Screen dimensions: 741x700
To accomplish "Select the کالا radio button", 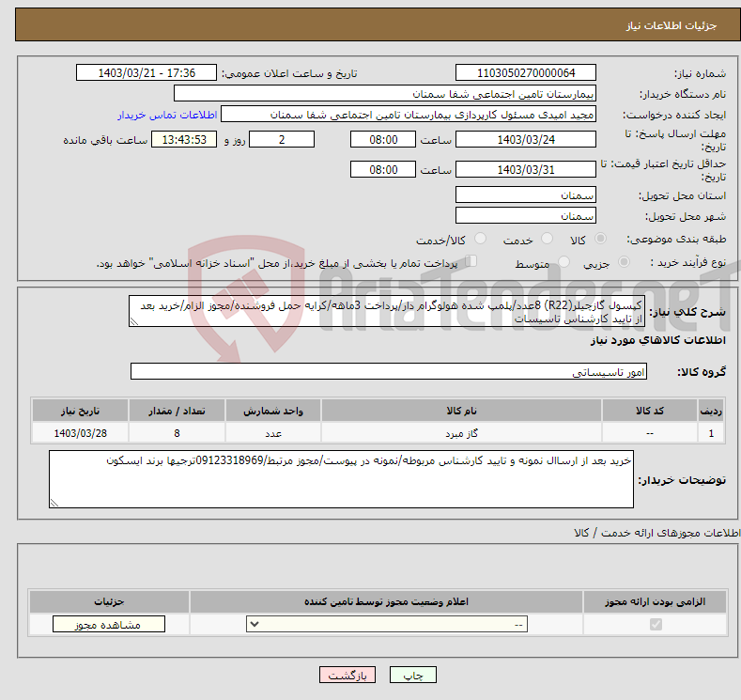I will tap(600, 239).
